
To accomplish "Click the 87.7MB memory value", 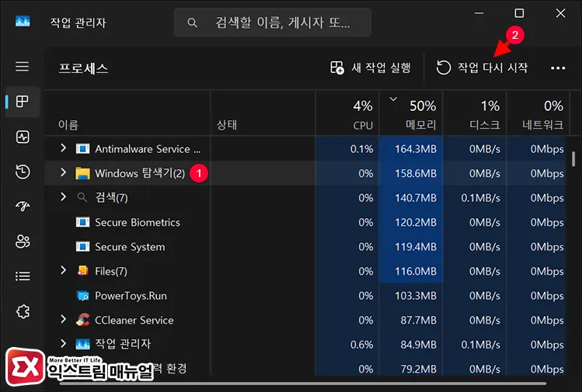I will (x=418, y=321).
